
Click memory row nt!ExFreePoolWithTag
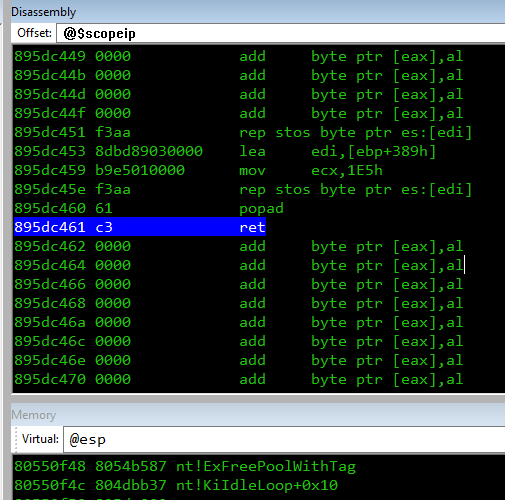coord(185,466)
